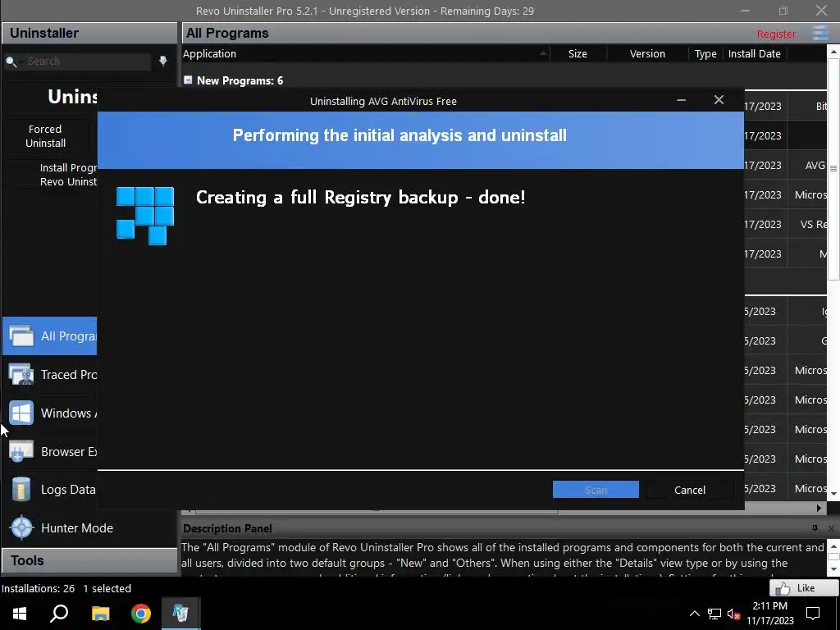
Task: Click the Forced Uninstall command
Action: pos(46,136)
